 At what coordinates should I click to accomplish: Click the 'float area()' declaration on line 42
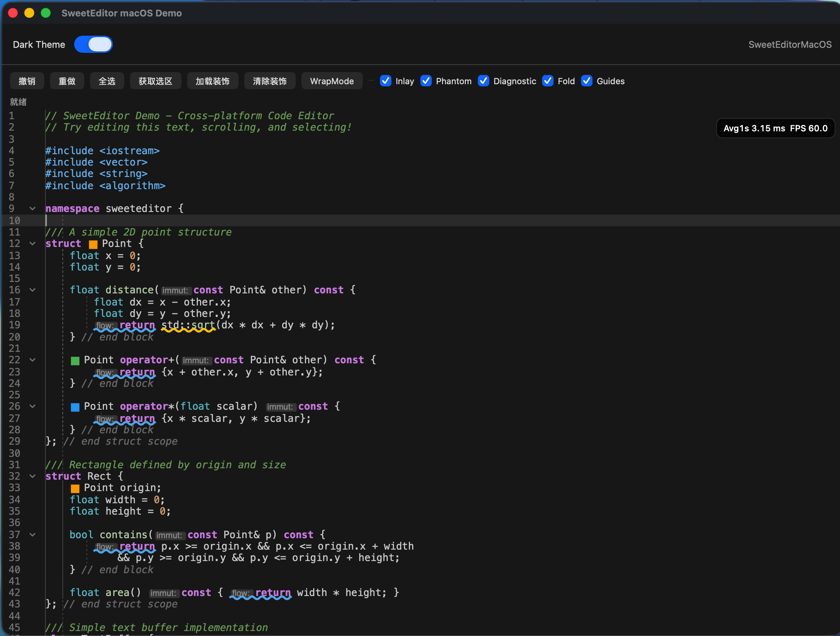[x=105, y=592]
